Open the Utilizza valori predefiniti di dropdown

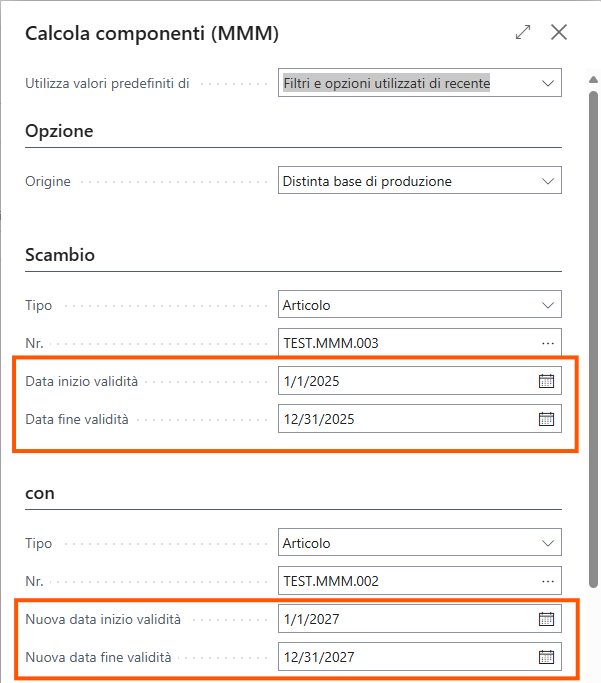pyautogui.click(x=547, y=83)
